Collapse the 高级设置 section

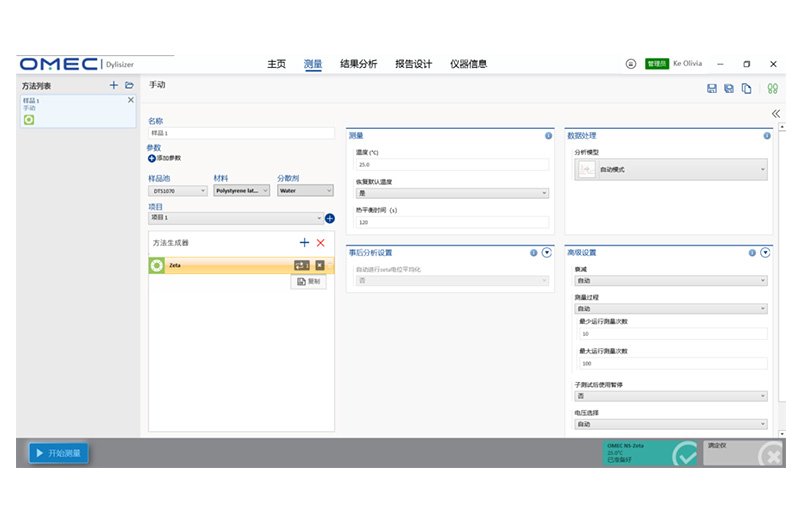tap(765, 253)
